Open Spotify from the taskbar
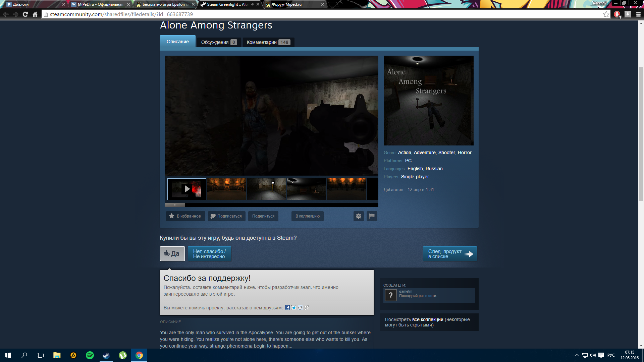The width and height of the screenshot is (644, 362). (90, 355)
